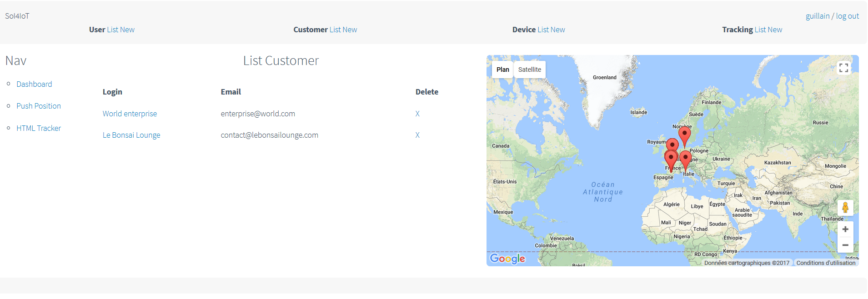Open guillain user profile link
Viewport: 868px width, 299px height.
[x=818, y=16]
